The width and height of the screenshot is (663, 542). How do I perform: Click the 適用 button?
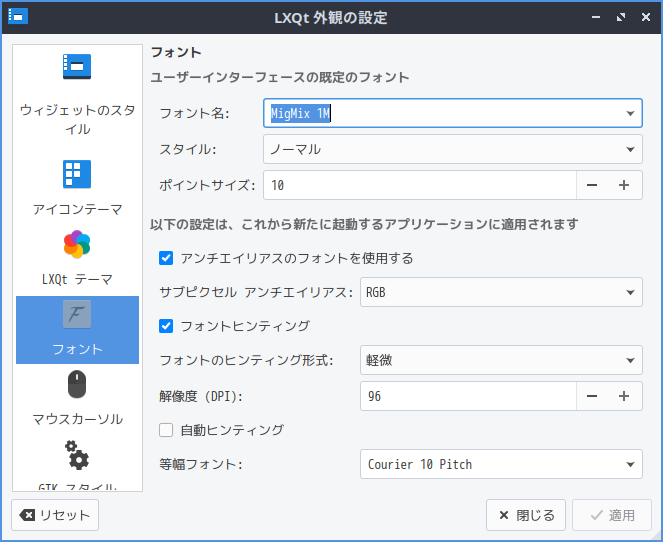[x=612, y=515]
